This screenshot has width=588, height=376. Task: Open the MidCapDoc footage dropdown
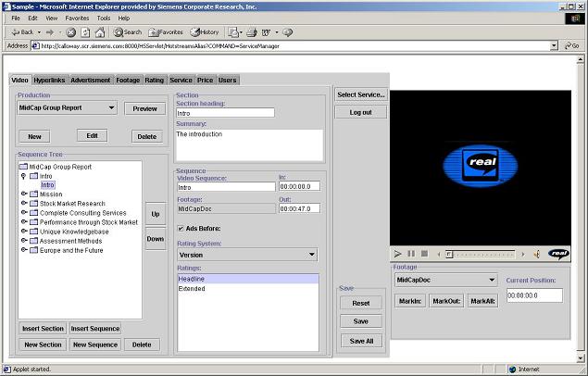coord(491,279)
